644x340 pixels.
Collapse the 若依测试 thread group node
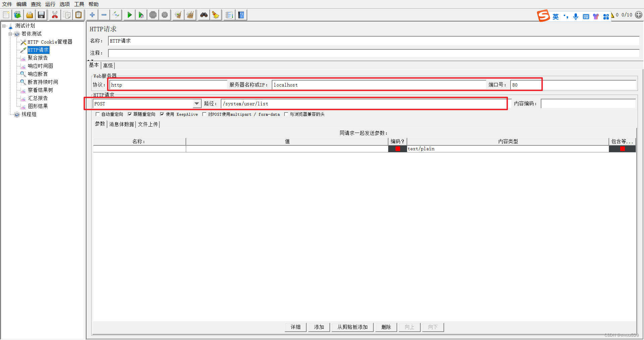coord(10,34)
